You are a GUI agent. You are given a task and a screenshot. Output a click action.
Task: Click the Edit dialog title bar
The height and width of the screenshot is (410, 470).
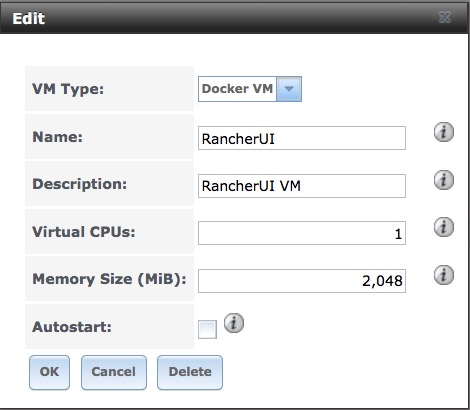click(233, 18)
